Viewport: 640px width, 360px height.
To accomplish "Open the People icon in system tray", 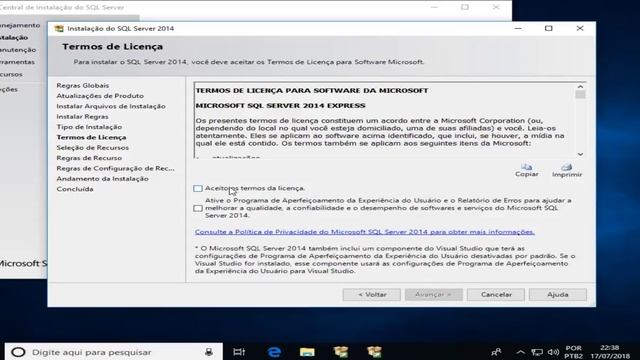I will [496, 352].
